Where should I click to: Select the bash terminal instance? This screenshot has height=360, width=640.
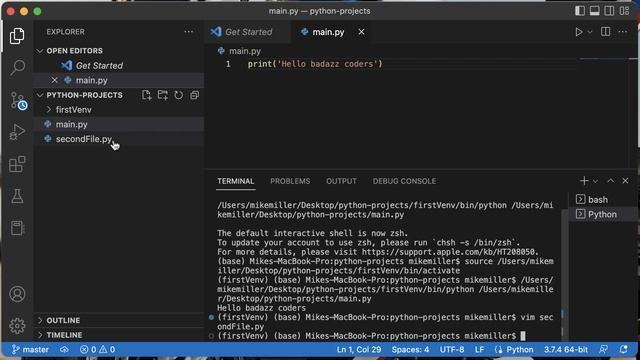click(x=603, y=199)
